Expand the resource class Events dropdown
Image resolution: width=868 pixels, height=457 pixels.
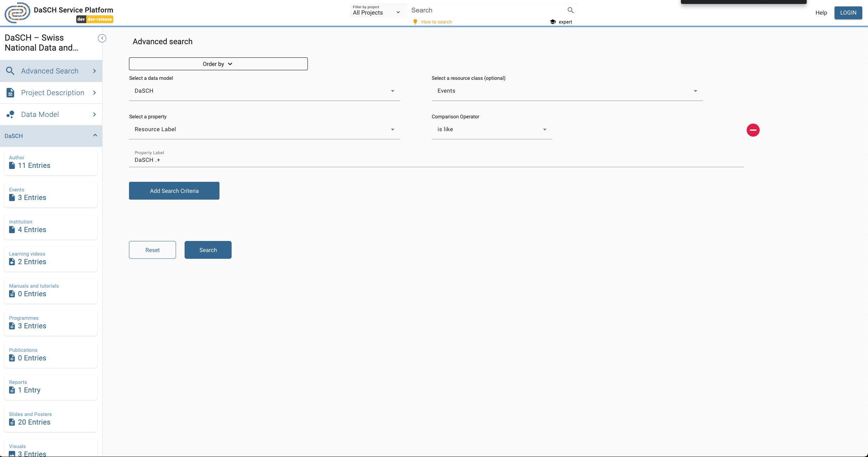pos(567,91)
